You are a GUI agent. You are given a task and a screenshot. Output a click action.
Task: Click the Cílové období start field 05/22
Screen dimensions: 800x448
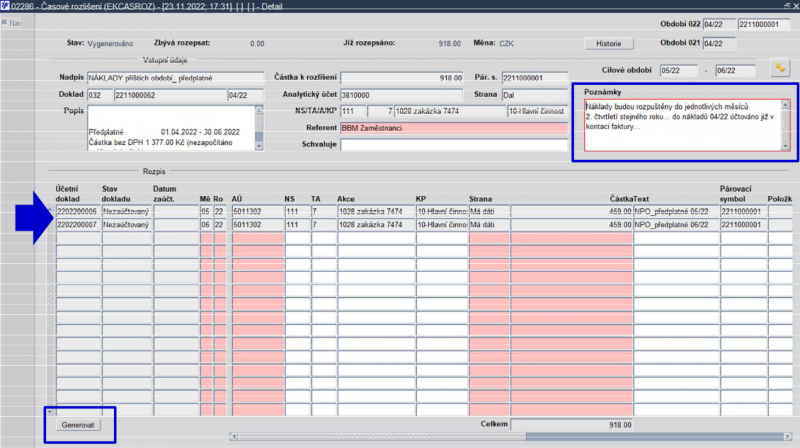678,71
